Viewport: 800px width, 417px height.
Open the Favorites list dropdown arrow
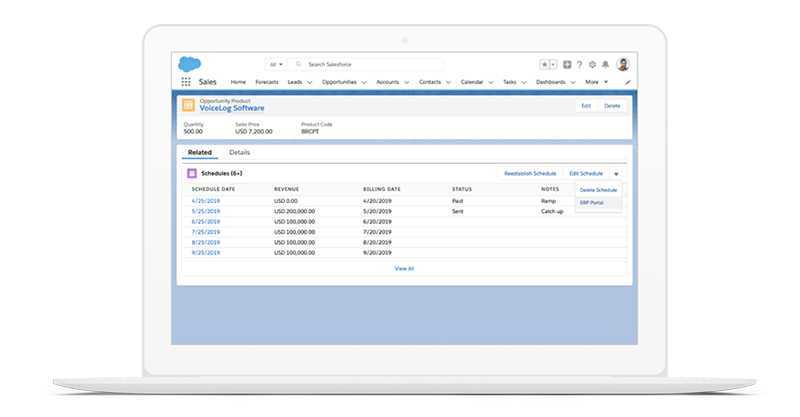(553, 64)
